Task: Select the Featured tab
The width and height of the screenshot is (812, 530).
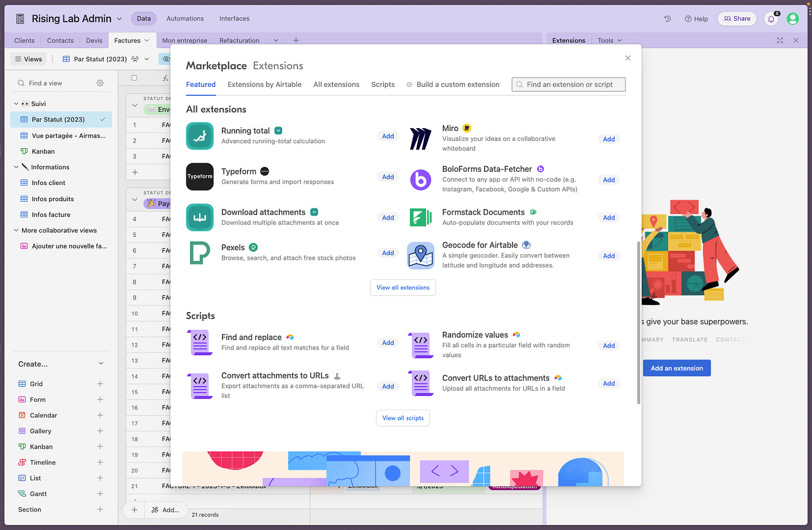Action: click(x=201, y=85)
